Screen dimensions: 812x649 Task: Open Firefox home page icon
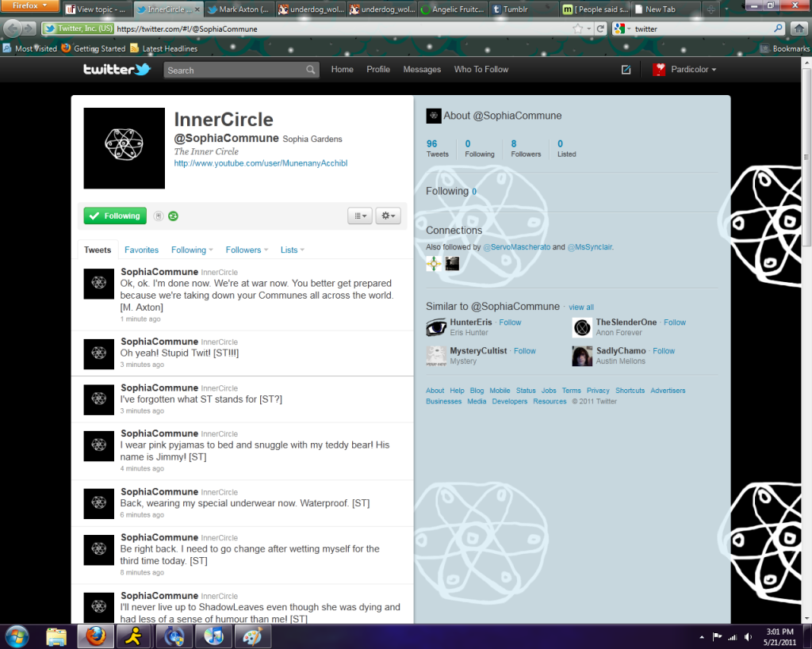point(799,29)
